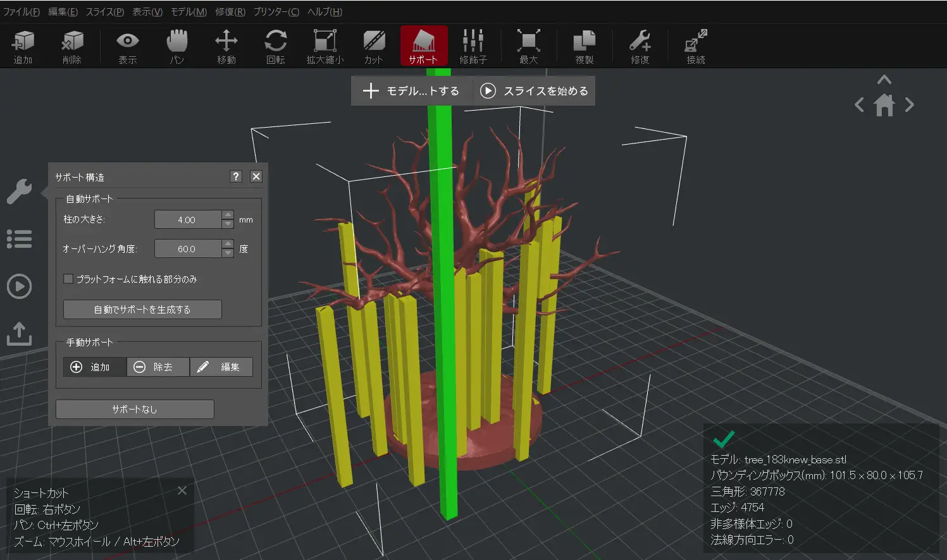The width and height of the screenshot is (947, 560).
Task: Increase pillar size with up arrow
Action: click(x=228, y=215)
